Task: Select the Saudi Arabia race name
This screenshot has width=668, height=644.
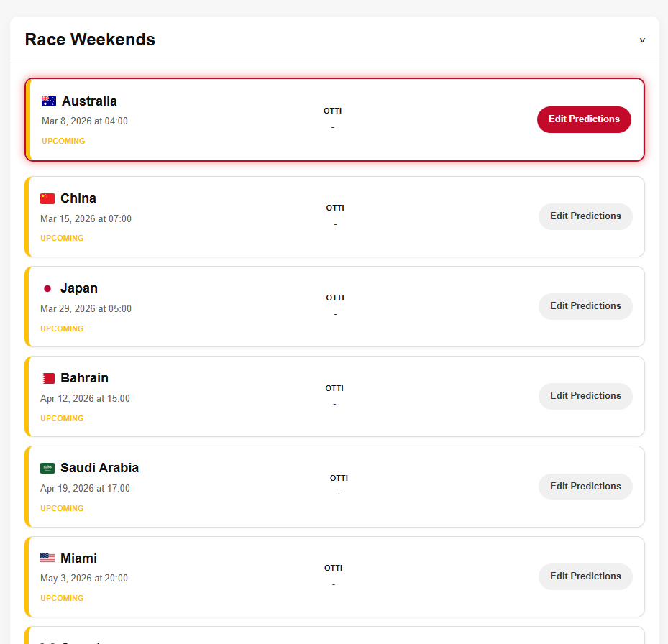Action: tap(99, 468)
